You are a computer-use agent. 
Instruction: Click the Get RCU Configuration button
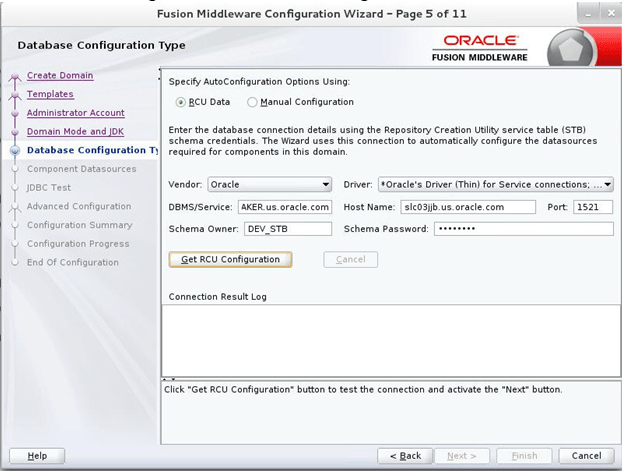(230, 260)
